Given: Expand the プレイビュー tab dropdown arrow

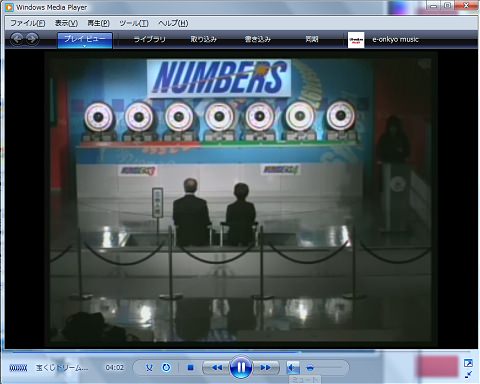Looking at the screenshot, I should coord(85,46).
